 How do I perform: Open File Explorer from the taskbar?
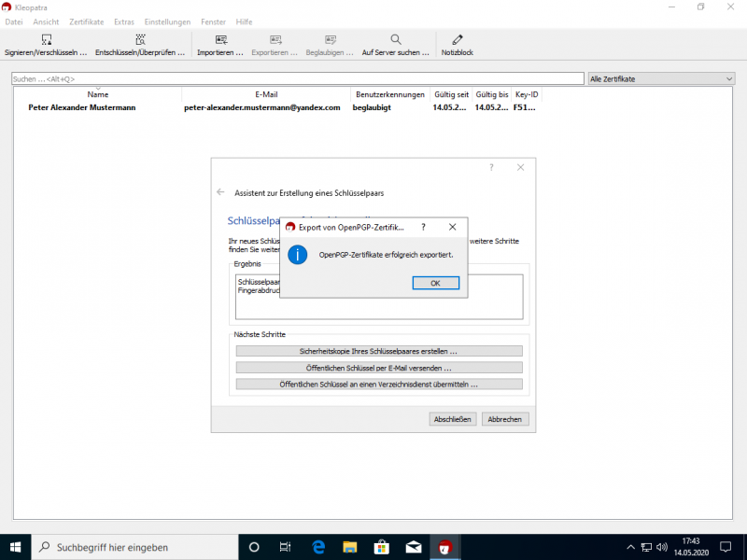coord(349,547)
